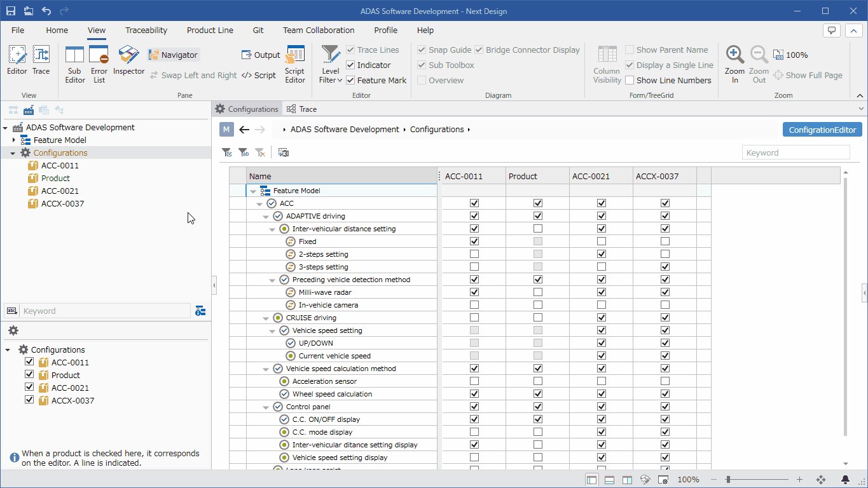Uncheck ACCX-0037 in the Configurations checklist
The image size is (868, 488).
tap(29, 400)
